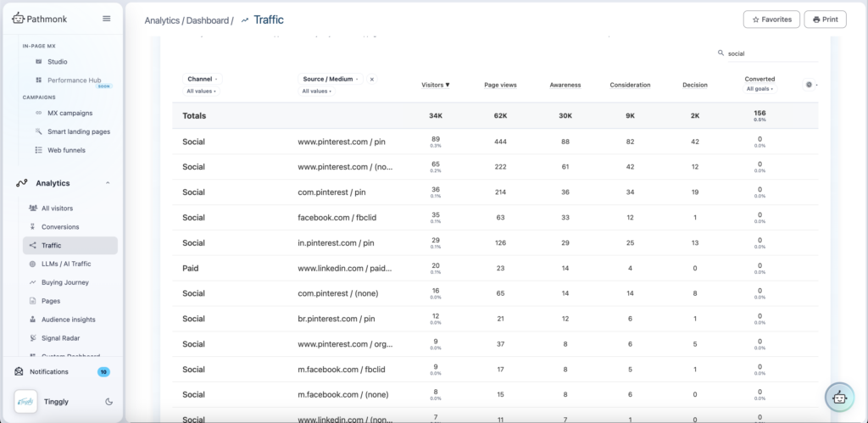Viewport: 868px width, 423px height.
Task: Open MX campaigns page
Action: pos(70,113)
